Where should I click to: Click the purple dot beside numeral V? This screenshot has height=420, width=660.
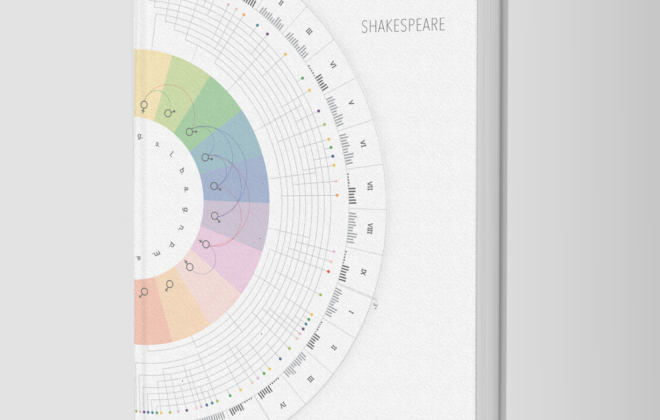point(319,111)
